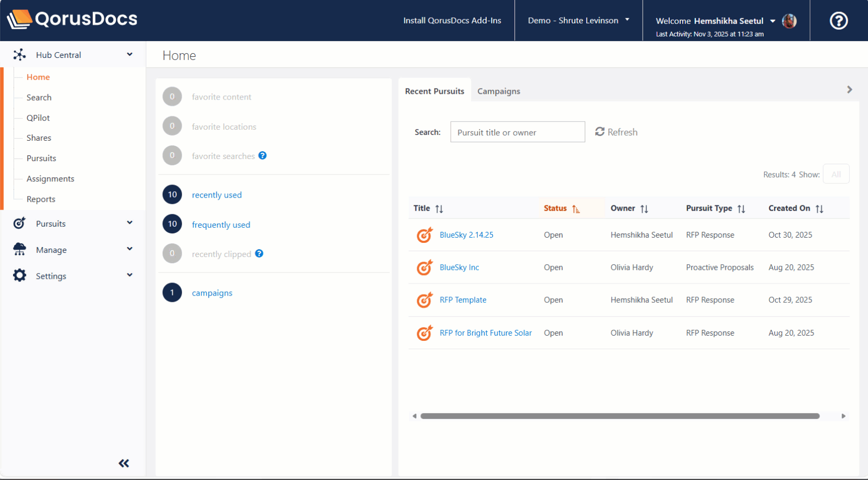Viewport: 868px width, 480px height.
Task: Toggle Status column sort order
Action: [575, 208]
